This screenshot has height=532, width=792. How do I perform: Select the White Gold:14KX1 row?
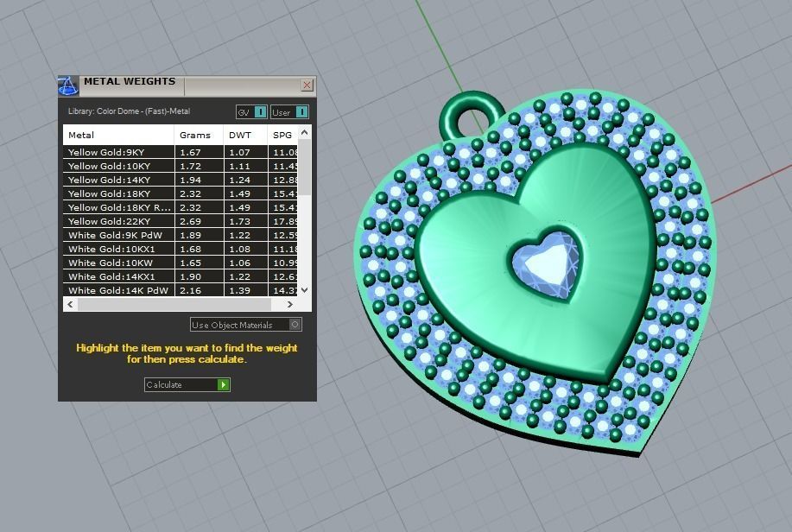click(x=181, y=276)
